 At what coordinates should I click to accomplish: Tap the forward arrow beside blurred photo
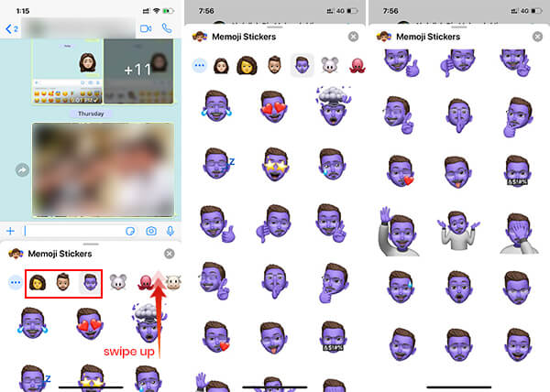(22, 170)
